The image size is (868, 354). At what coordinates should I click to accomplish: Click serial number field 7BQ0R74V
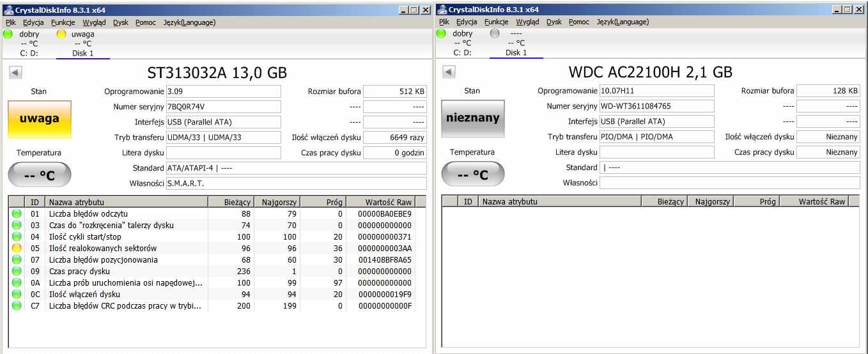click(x=224, y=107)
